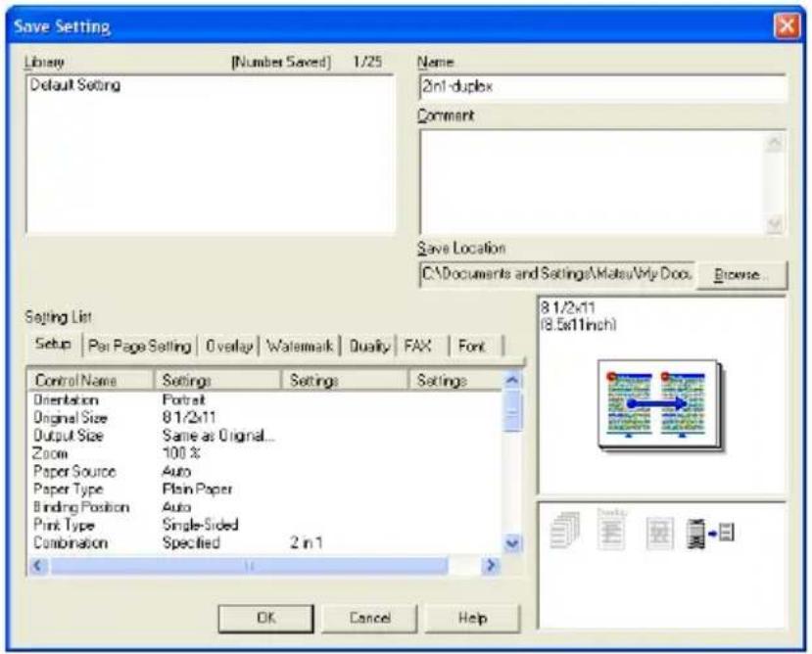Click the OK button
This screenshot has width=812, height=654.
[x=265, y=618]
